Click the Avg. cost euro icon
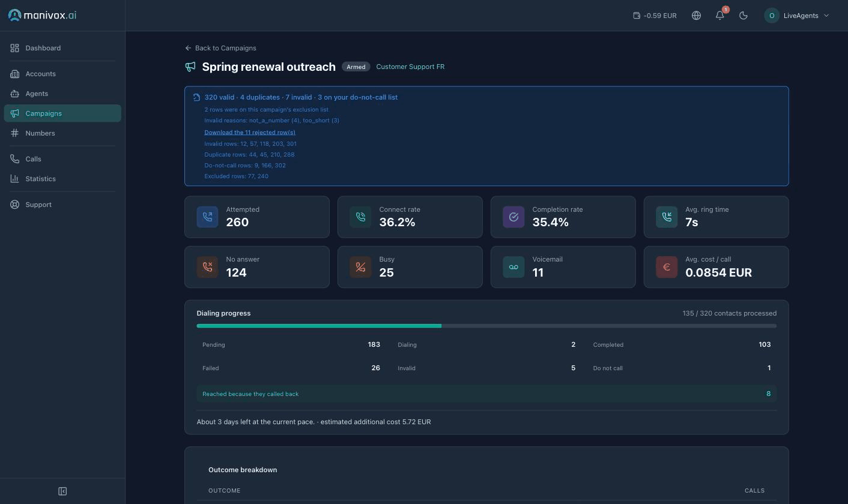 [667, 267]
